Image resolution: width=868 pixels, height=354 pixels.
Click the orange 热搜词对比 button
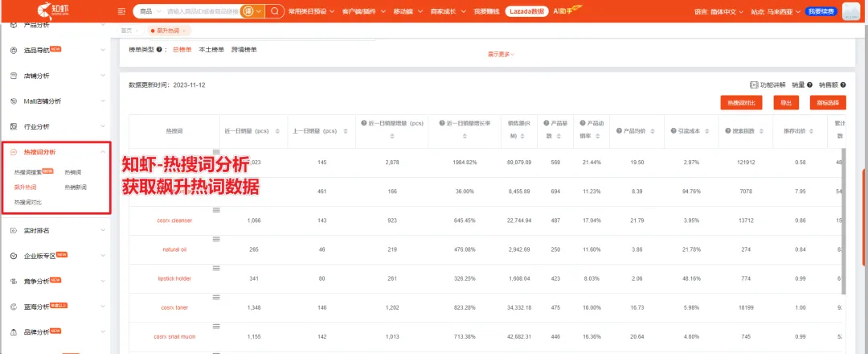point(741,103)
